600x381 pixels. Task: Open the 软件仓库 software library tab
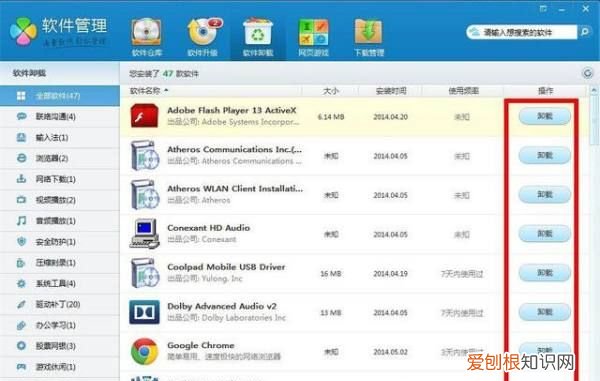[147, 37]
